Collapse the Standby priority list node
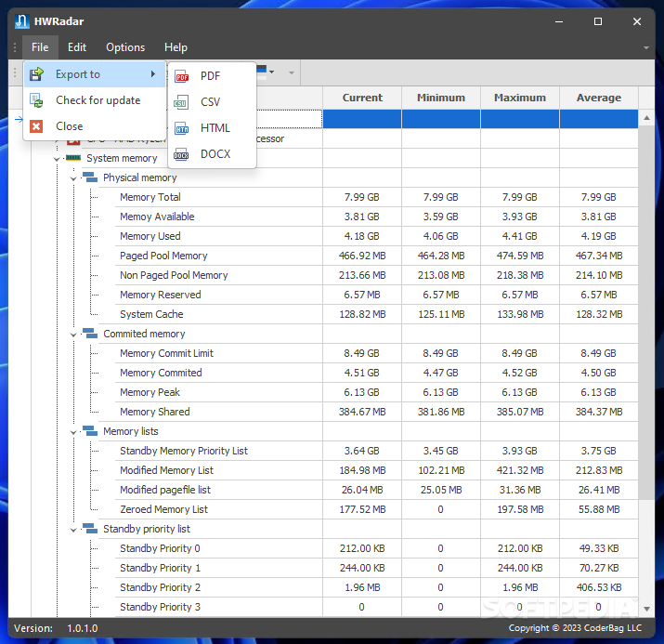This screenshot has height=644, width=664. pyautogui.click(x=73, y=530)
